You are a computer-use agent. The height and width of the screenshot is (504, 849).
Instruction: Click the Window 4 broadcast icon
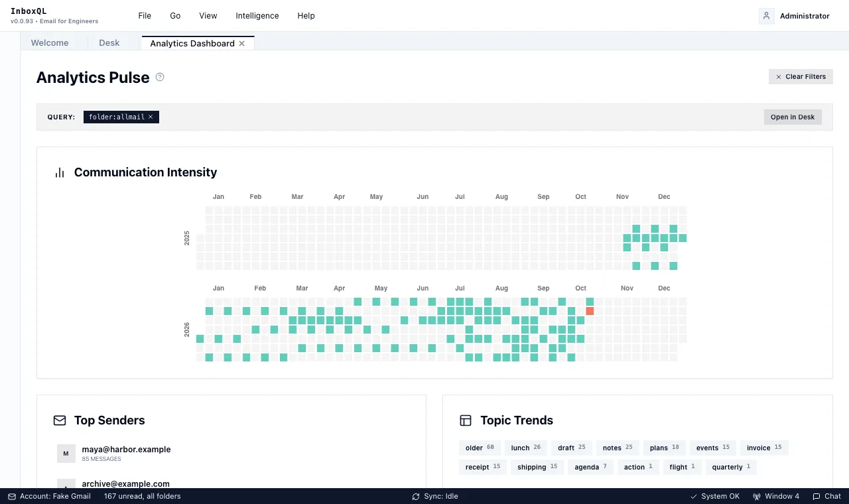(757, 496)
